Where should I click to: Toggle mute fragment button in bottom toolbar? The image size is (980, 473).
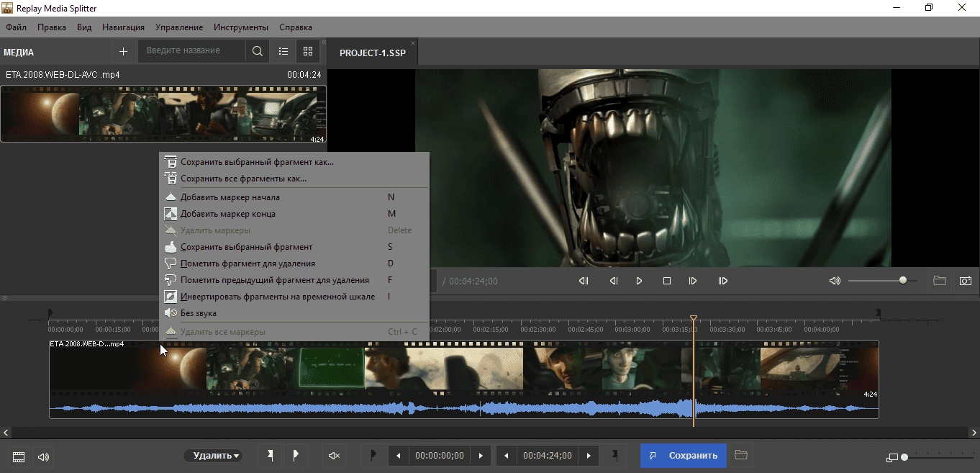click(334, 456)
